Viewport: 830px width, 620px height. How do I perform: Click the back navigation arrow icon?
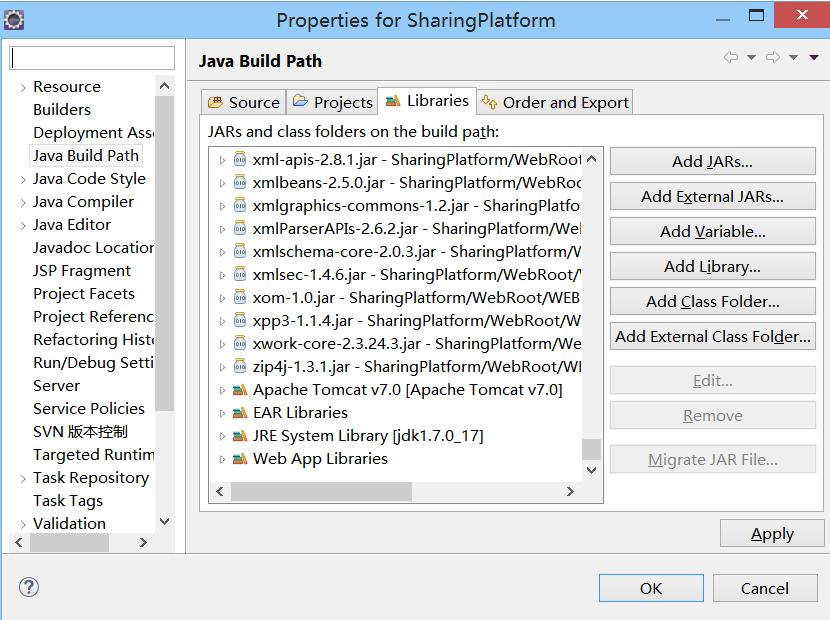pos(731,58)
